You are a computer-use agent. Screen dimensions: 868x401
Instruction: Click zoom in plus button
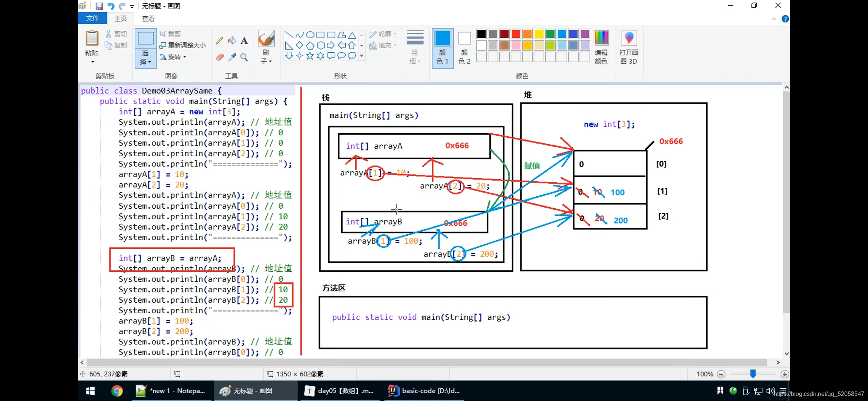tap(784, 374)
